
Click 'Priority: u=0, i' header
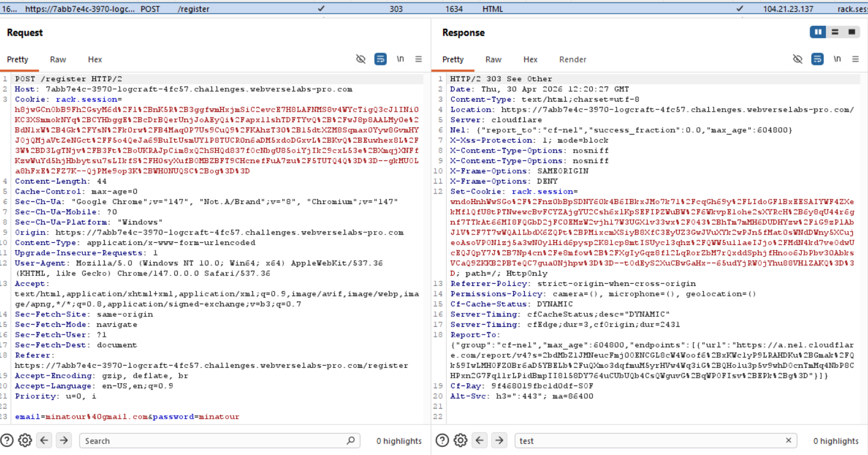[56, 396]
